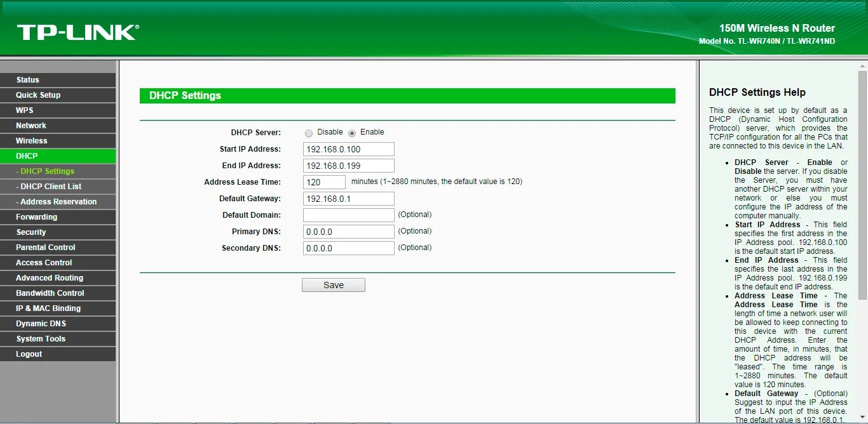Collapse the DHCP menu section
868x424 pixels.
click(x=58, y=156)
